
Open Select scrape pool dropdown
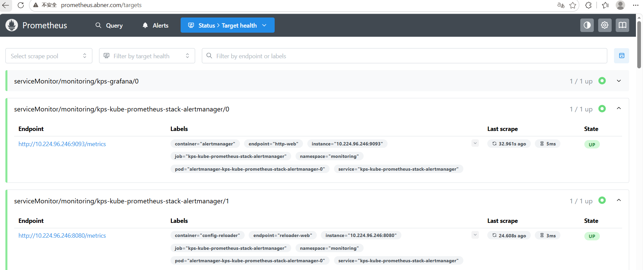click(x=49, y=56)
